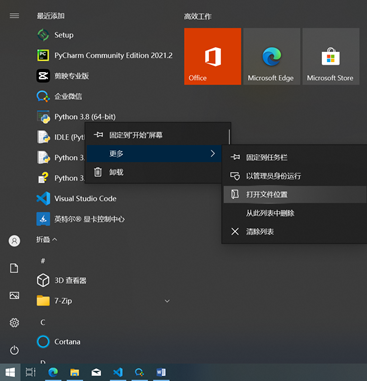Click the Windows Start button
Viewport: 367px width, 381px height.
click(x=10, y=372)
